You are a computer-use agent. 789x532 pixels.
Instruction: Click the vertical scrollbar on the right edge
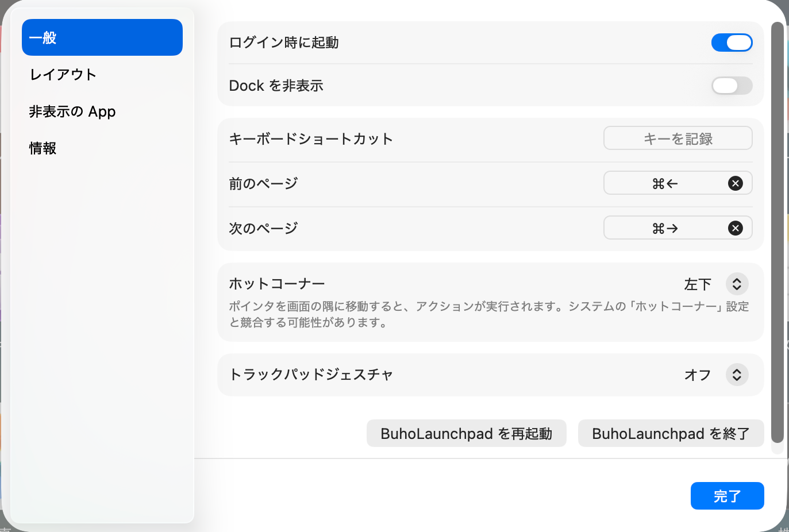[x=777, y=230]
